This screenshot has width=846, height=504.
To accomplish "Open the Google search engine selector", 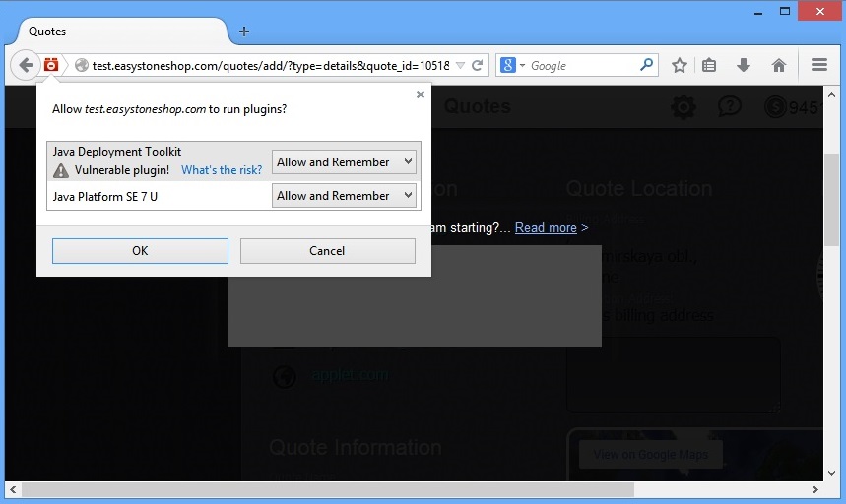I will 512,66.
